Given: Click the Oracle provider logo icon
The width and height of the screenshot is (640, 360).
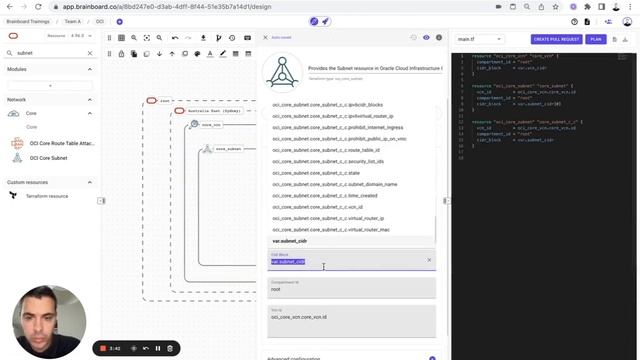Looking at the screenshot, I should 13,36.
